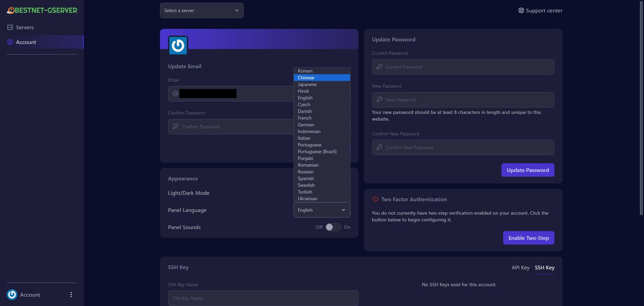Pick Italian from language list
This screenshot has width=644, height=306.
coord(322,138)
